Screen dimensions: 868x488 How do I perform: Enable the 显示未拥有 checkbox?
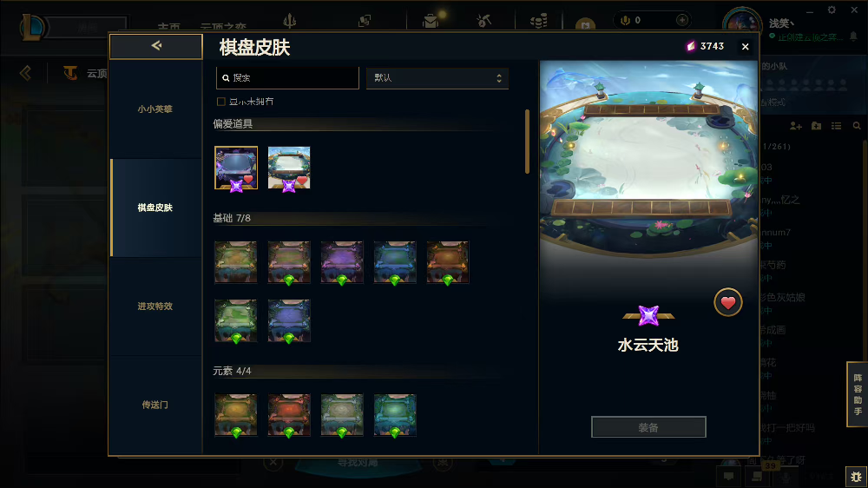[220, 102]
